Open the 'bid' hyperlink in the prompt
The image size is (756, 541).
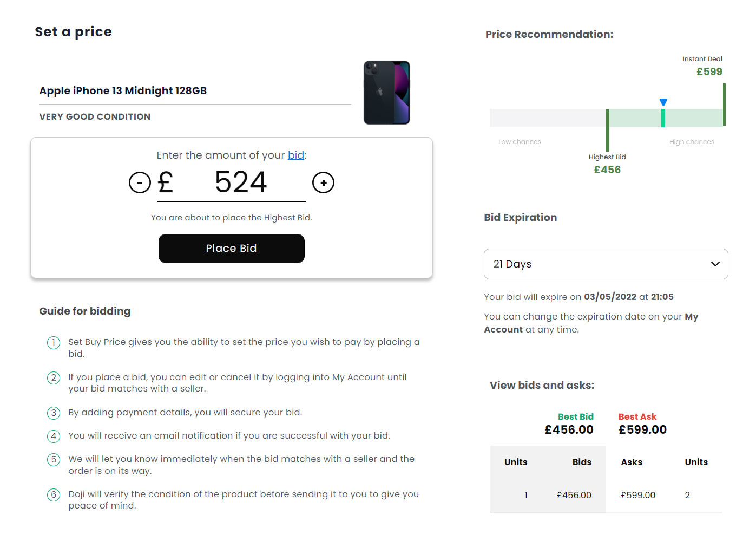click(295, 155)
